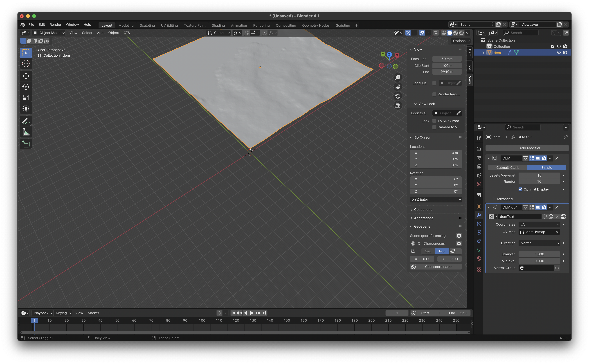Open Direction Normal dropdown
The width and height of the screenshot is (589, 364).
click(539, 243)
